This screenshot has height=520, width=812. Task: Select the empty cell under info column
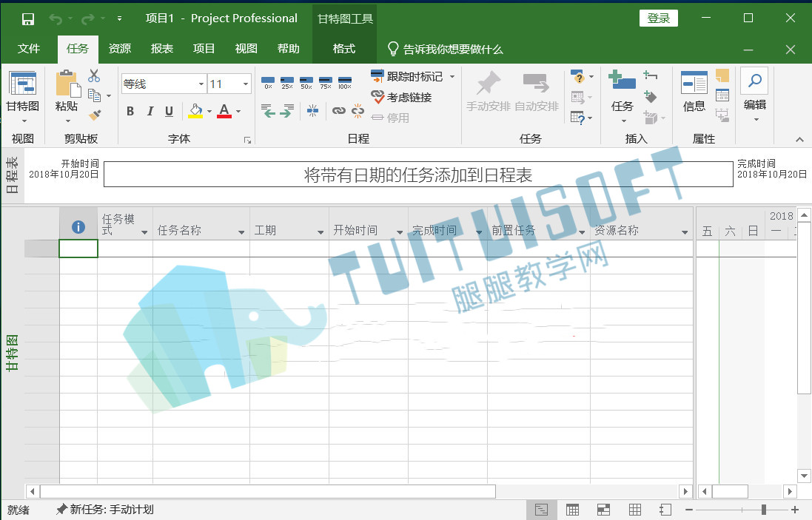[x=78, y=249]
